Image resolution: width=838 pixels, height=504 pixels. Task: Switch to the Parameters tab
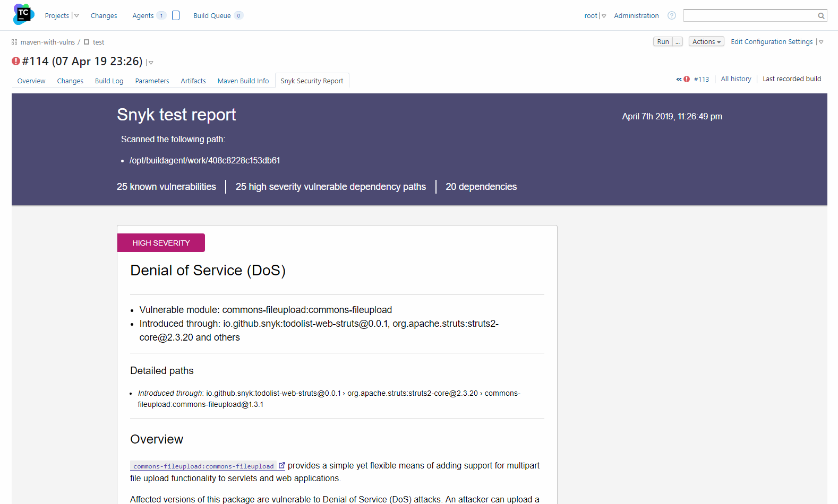[x=152, y=81]
